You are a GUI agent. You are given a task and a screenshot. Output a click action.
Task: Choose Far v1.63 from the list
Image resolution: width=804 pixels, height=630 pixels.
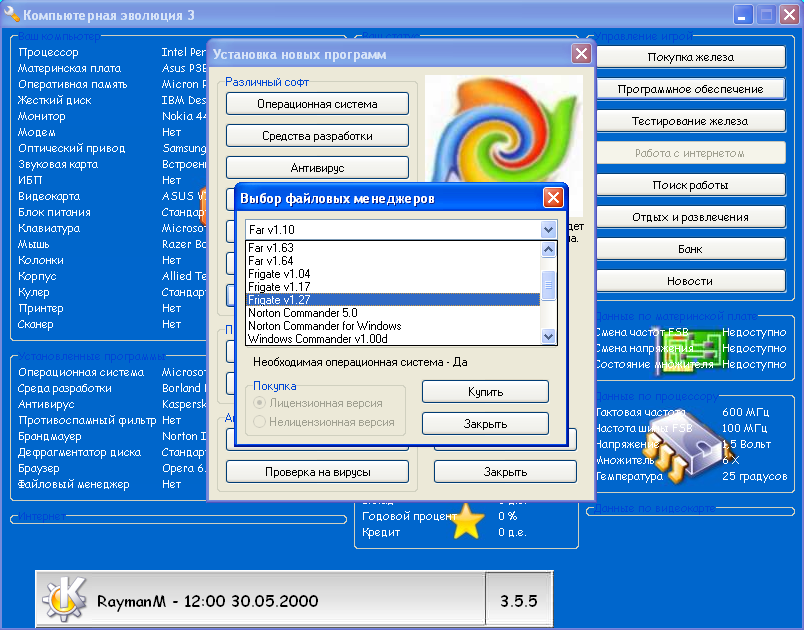pos(393,248)
